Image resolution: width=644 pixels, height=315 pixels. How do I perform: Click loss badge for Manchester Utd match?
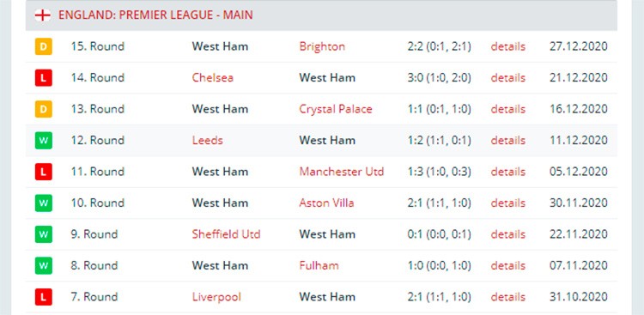(44, 172)
